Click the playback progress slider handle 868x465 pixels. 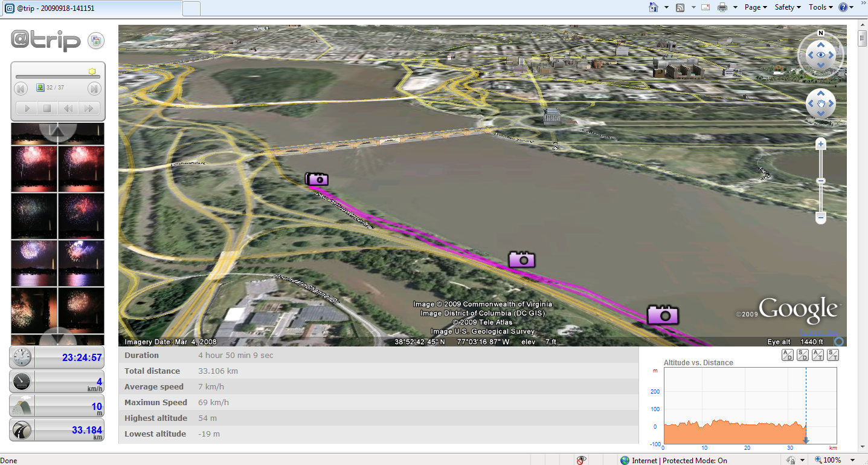pos(92,72)
